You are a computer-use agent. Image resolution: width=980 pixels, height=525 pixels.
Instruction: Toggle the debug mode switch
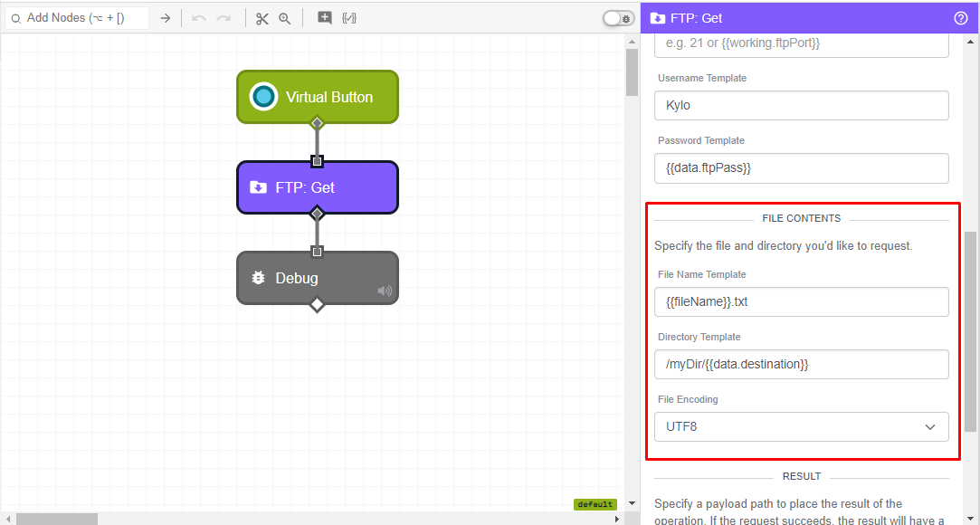coord(618,18)
